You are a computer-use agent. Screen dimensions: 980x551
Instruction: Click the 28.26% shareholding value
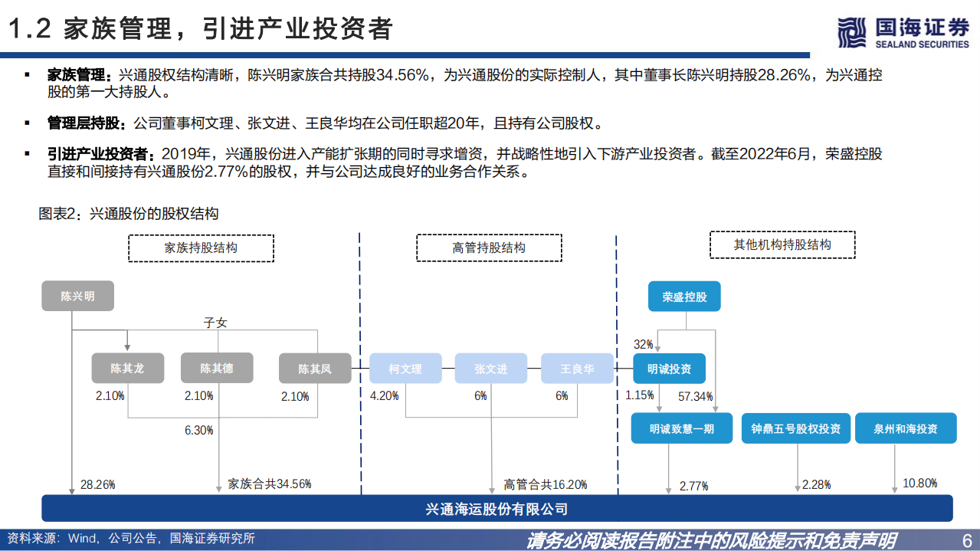coord(97,484)
